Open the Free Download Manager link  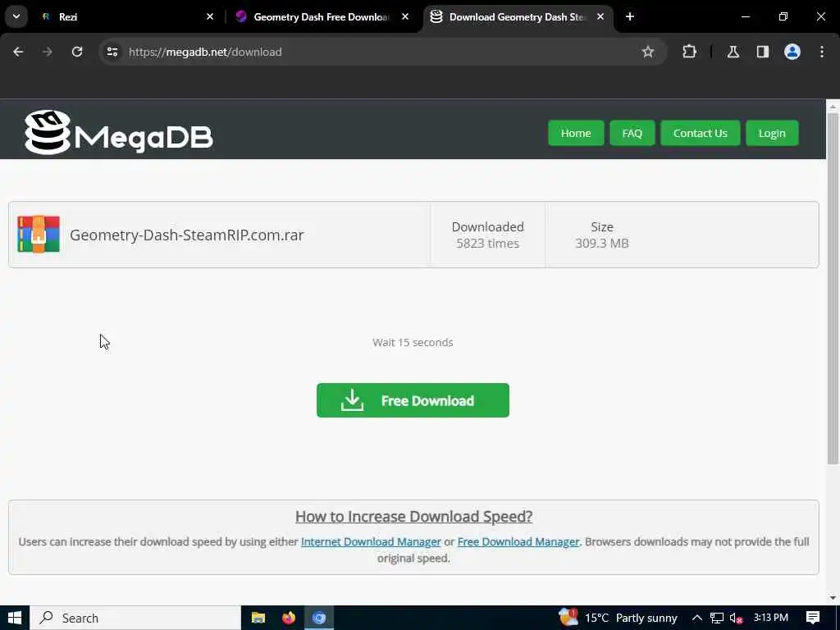click(518, 541)
